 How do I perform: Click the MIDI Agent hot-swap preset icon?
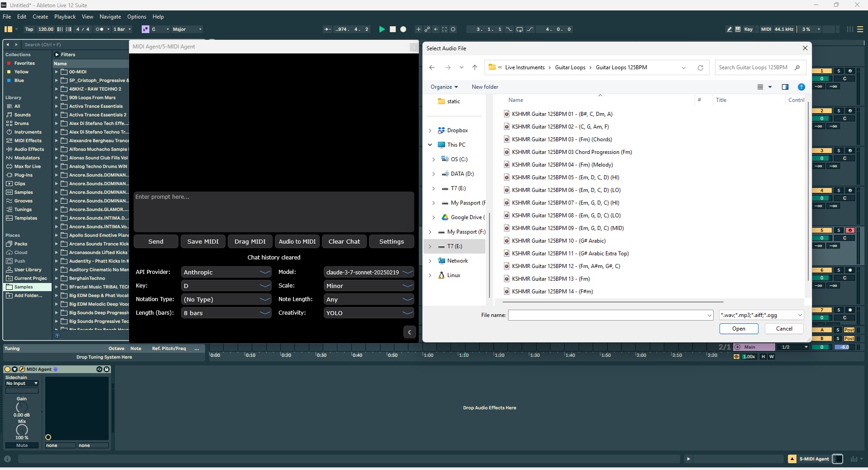[99, 369]
